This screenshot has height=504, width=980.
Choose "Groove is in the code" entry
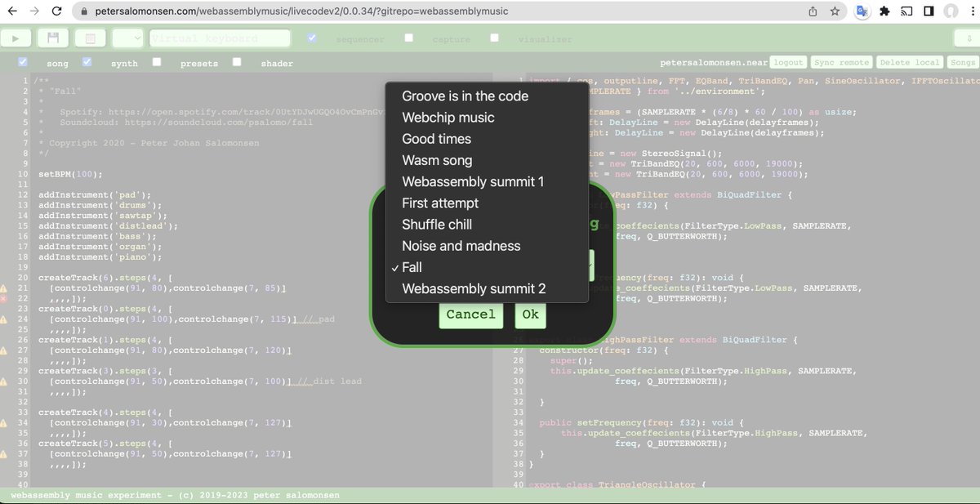(x=463, y=96)
